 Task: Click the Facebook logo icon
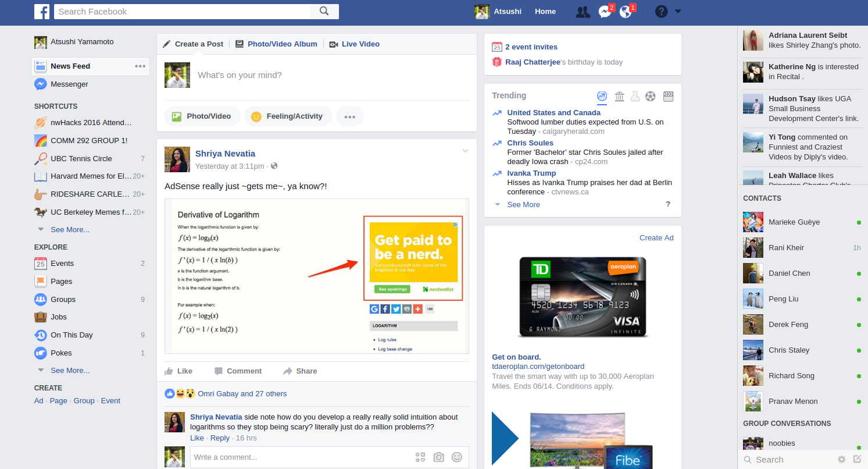(41, 11)
